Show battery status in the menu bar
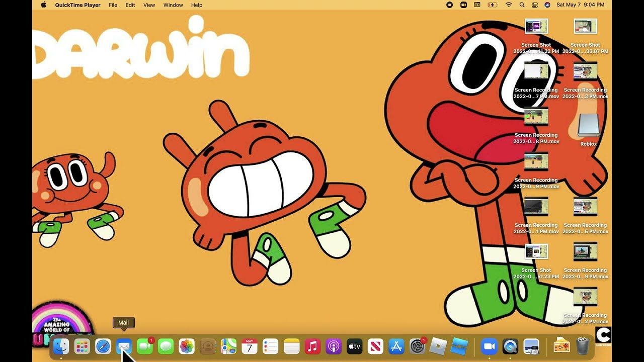Viewport: 644px width, 362px height. point(493,5)
